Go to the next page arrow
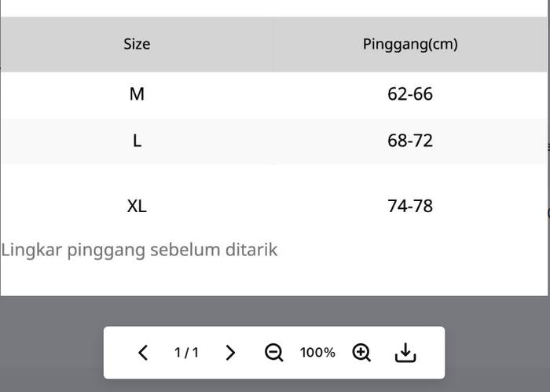 230,353
